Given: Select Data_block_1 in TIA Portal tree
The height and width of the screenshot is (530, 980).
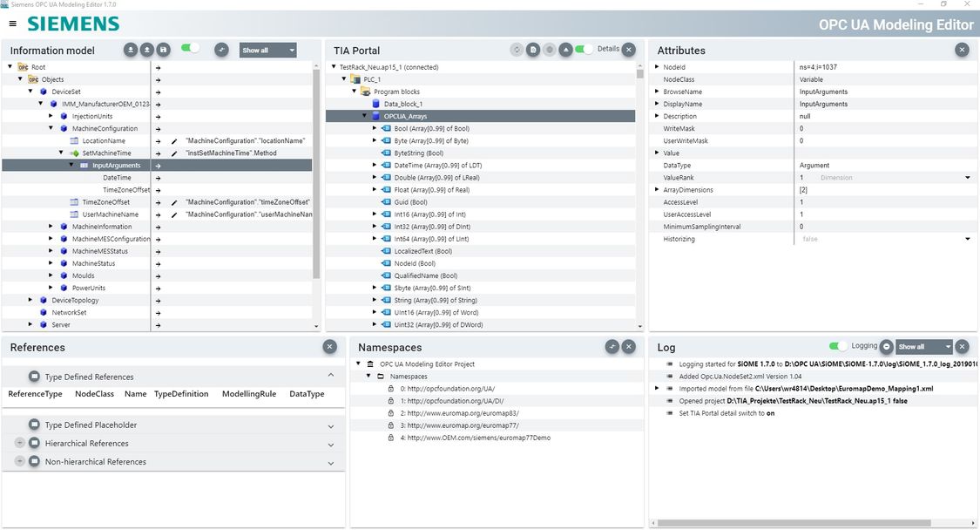Looking at the screenshot, I should pos(403,104).
